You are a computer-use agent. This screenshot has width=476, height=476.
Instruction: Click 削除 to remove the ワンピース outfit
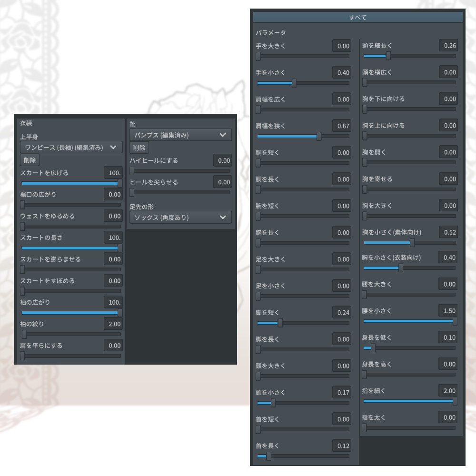pyautogui.click(x=30, y=159)
